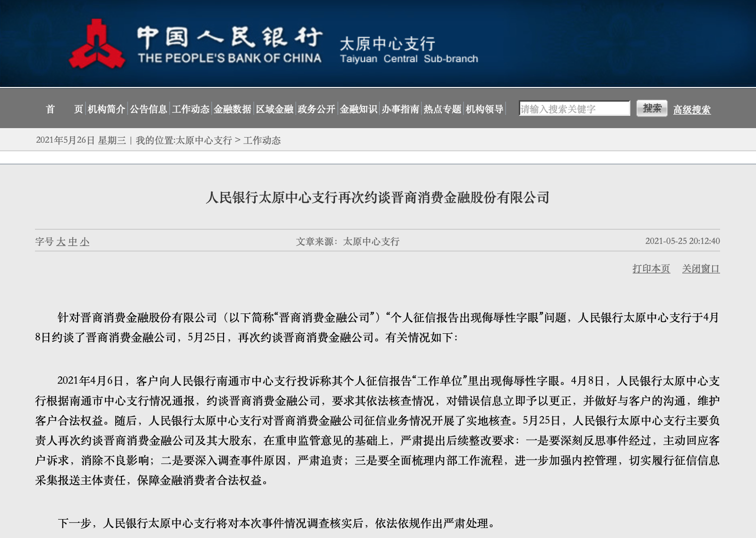Click the article title 人民银行太原中心支行再次约谈晋商消费金融股份有限公司
756x538 pixels.
pyautogui.click(x=378, y=197)
